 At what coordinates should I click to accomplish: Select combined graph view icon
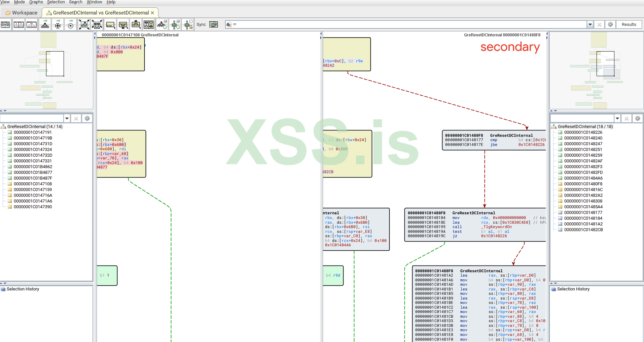point(31,25)
